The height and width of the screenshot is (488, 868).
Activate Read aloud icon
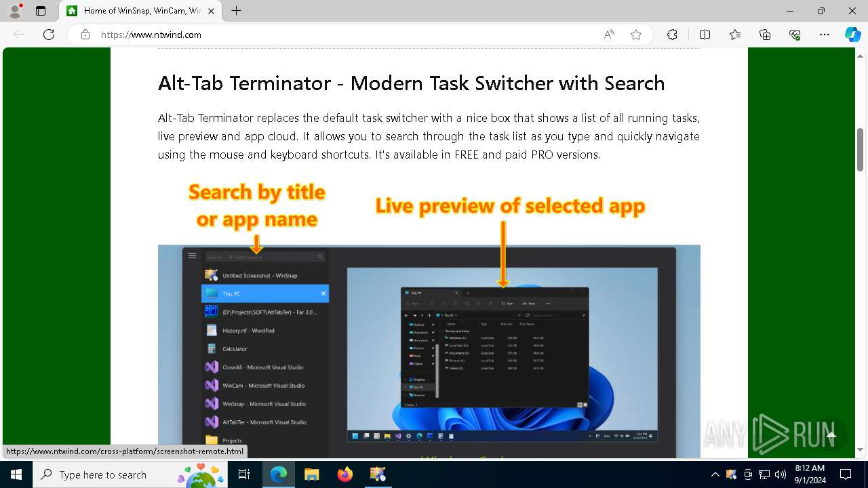click(609, 35)
